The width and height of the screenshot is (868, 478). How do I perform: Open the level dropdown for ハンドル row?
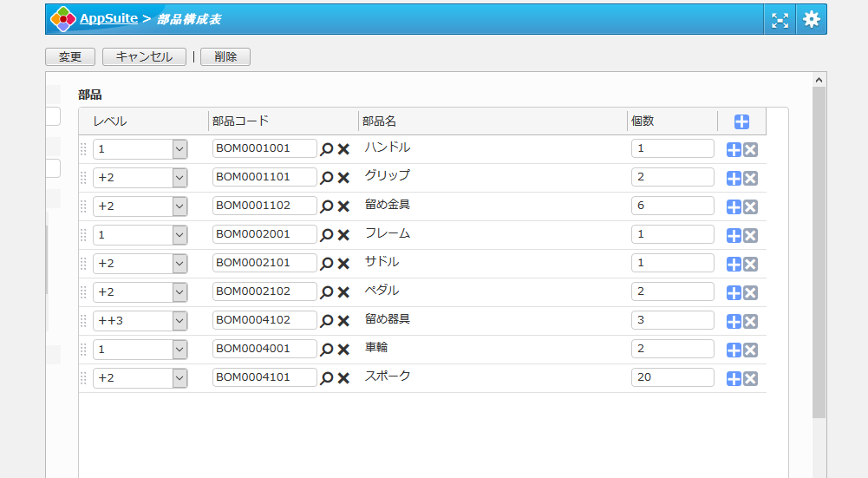[x=180, y=149]
